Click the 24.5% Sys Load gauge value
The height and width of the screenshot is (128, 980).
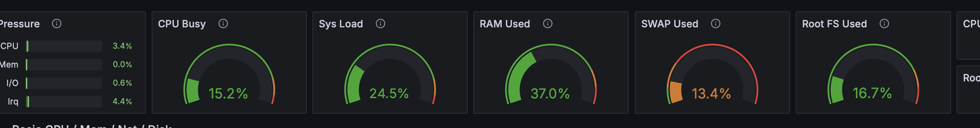389,93
